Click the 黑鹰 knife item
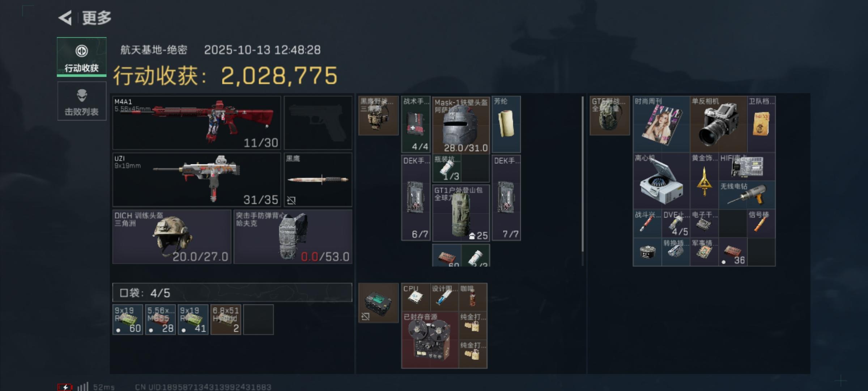868x391 pixels. 318,180
